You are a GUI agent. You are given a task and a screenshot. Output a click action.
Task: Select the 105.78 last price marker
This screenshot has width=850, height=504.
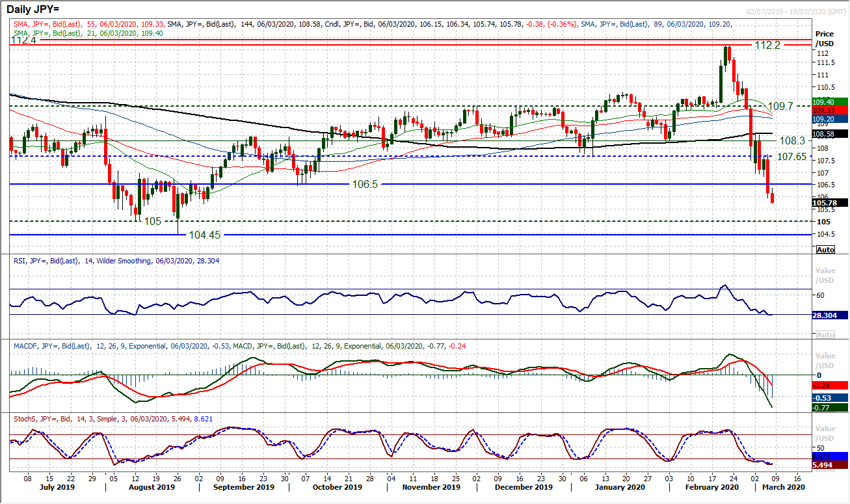coord(825,202)
